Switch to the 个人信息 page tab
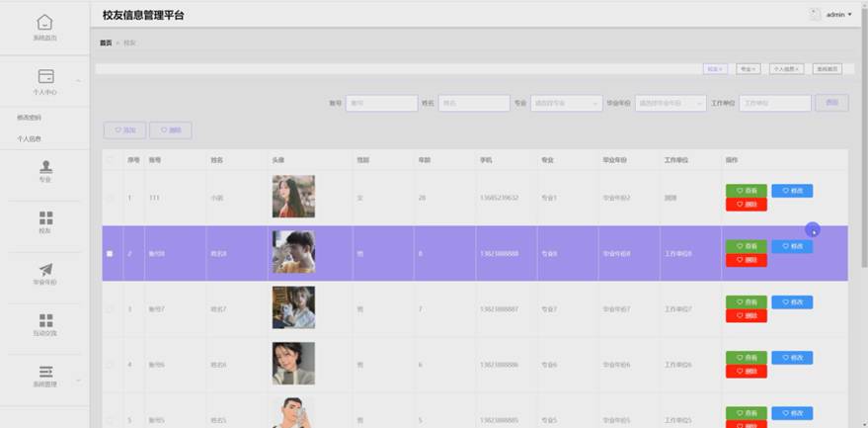This screenshot has height=428, width=868. (x=787, y=69)
